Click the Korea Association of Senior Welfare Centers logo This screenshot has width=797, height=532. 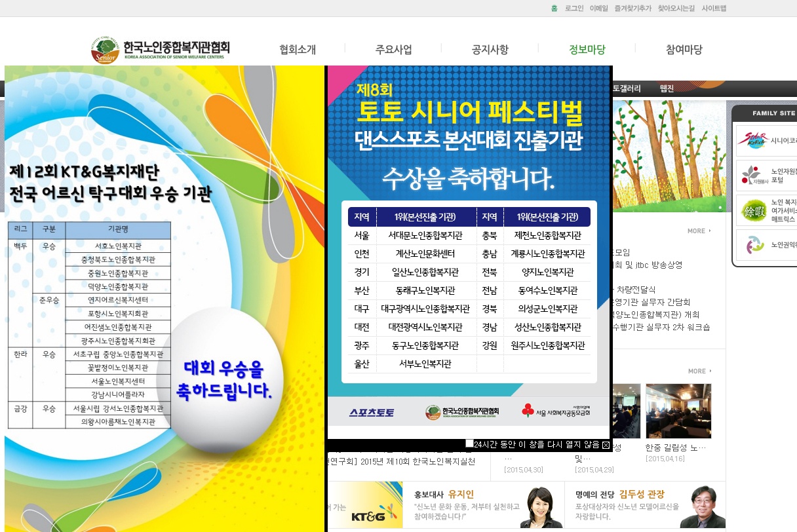pos(161,50)
